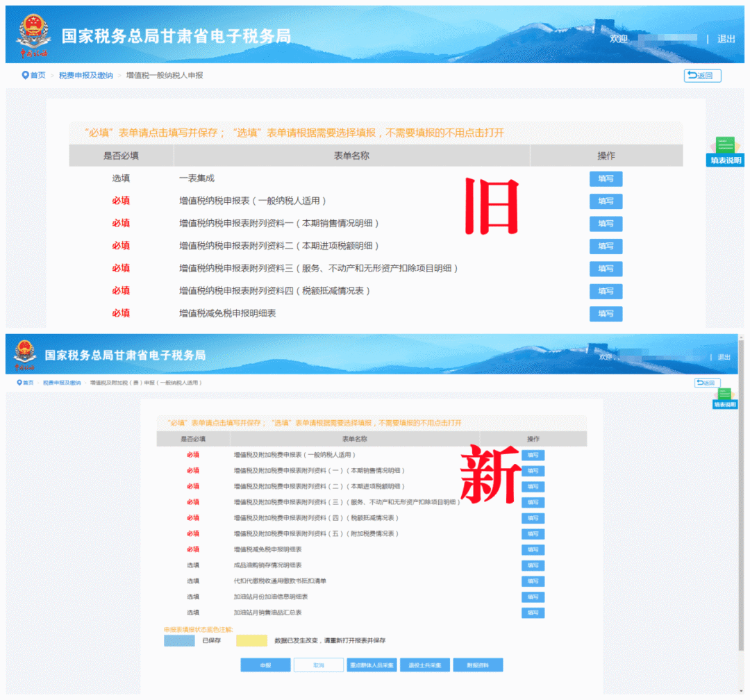
Task: Open 填表说明 guide icon on new page
Action: pos(724,398)
